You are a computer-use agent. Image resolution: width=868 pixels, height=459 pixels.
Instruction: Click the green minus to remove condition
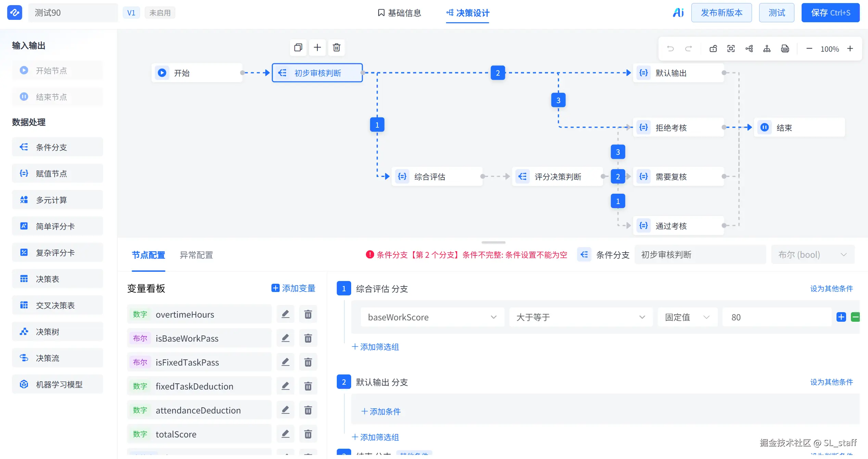click(855, 317)
